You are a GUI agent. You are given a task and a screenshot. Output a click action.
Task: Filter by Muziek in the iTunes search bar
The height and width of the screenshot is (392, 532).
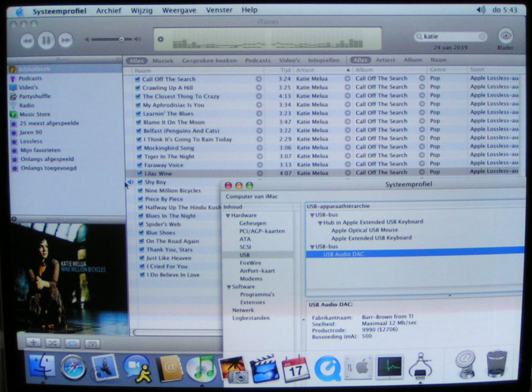[x=163, y=60]
